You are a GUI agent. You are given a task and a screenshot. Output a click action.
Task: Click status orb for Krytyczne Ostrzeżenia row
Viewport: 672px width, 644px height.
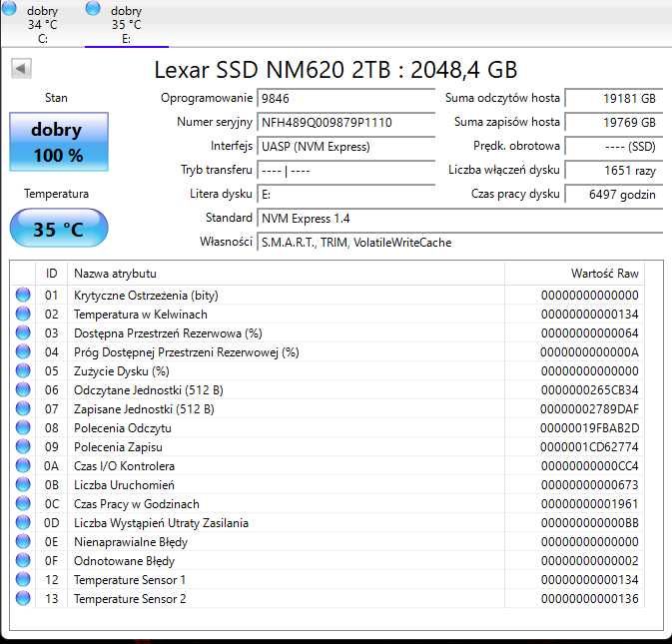23,295
